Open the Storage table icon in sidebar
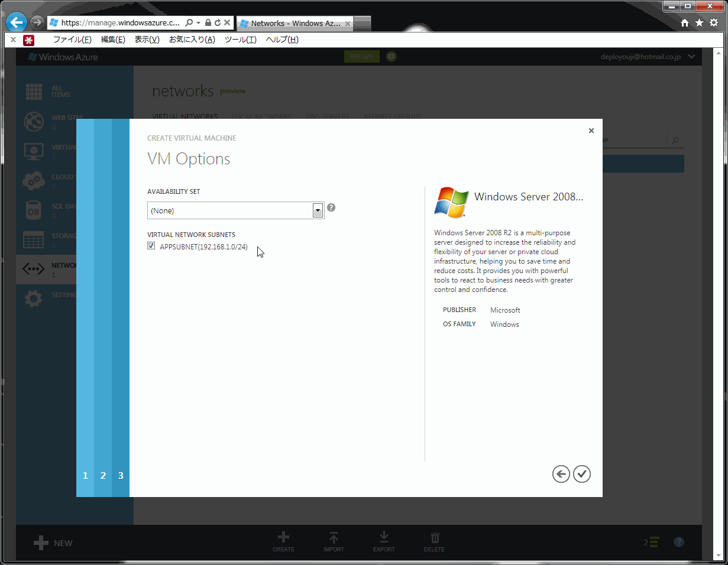Screen dimensions: 728x565 pos(34,239)
